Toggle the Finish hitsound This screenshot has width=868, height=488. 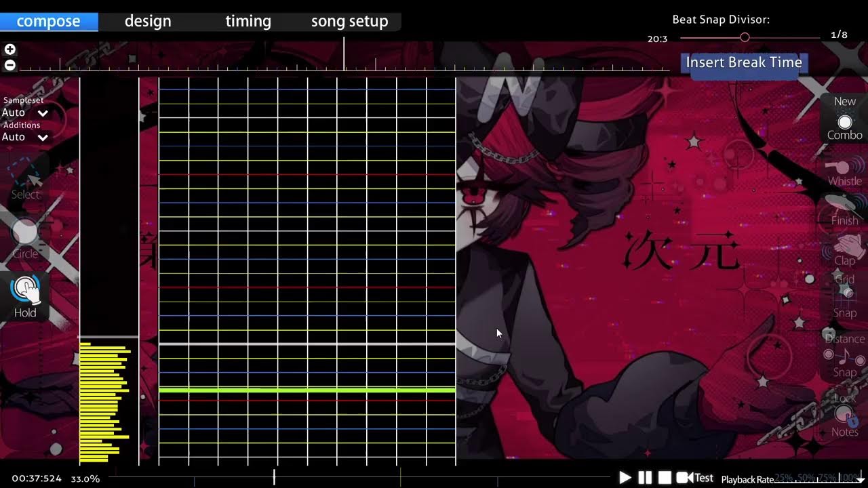pos(844,211)
